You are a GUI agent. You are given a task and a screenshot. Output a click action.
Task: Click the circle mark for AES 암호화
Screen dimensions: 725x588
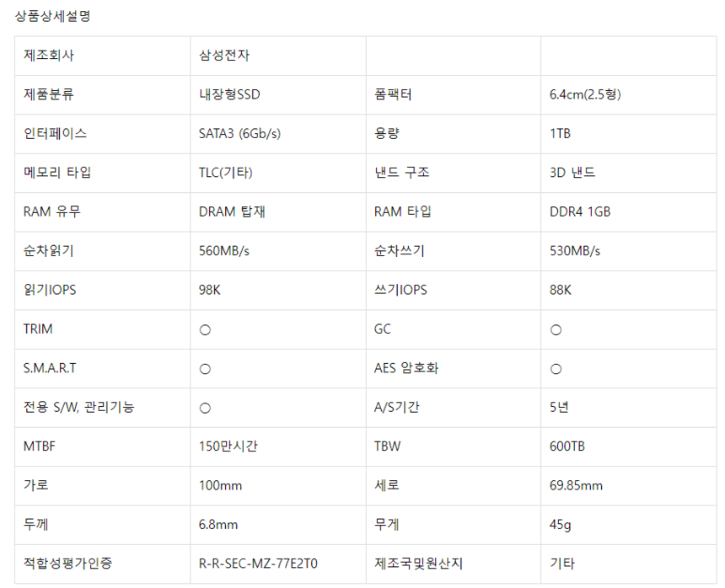[x=556, y=369]
